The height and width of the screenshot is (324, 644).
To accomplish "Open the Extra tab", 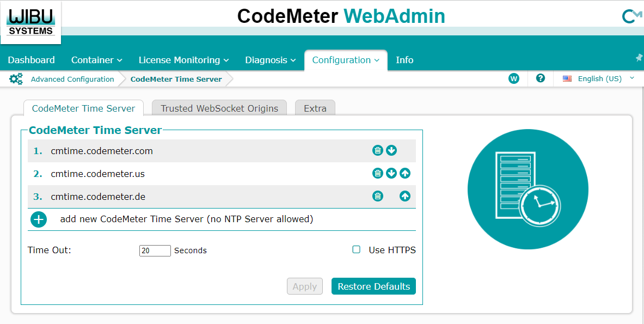I will point(315,108).
